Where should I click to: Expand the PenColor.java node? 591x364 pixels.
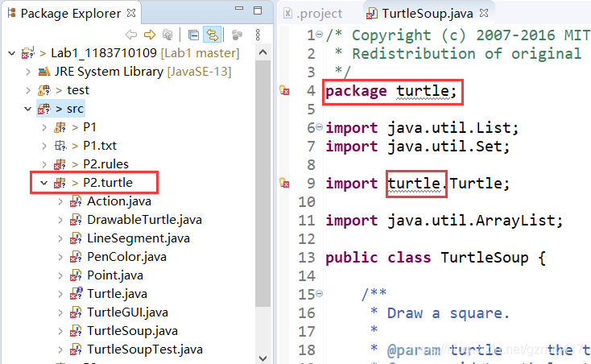60,257
